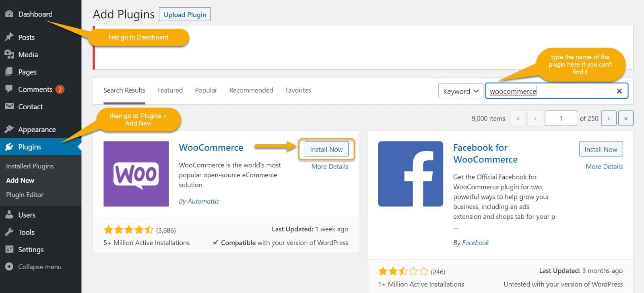Open More Details for Facebook for WooCommerce
This screenshot has height=293, width=644.
coord(604,166)
